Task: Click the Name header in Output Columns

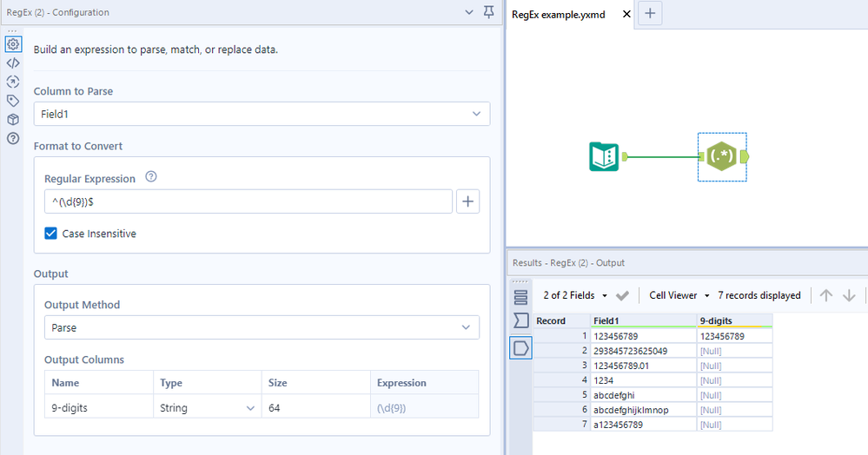Action: [x=98, y=382]
